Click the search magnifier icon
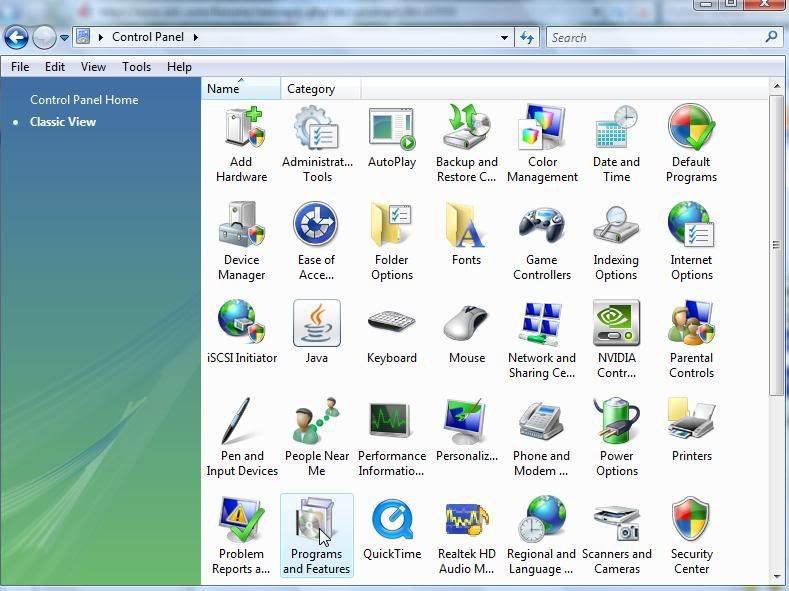This screenshot has height=591, width=789. (x=771, y=37)
